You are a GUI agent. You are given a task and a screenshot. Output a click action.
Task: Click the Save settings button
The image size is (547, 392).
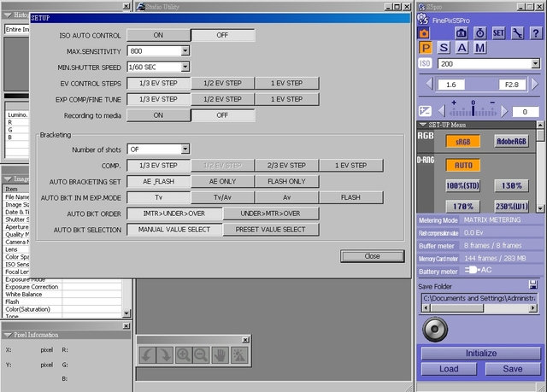tap(513, 369)
